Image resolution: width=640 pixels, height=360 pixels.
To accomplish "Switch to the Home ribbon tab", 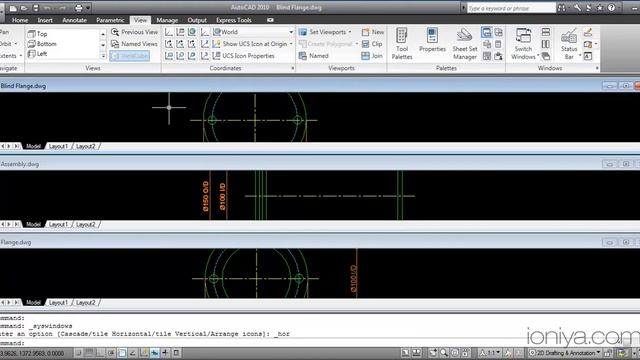I will (x=20, y=20).
